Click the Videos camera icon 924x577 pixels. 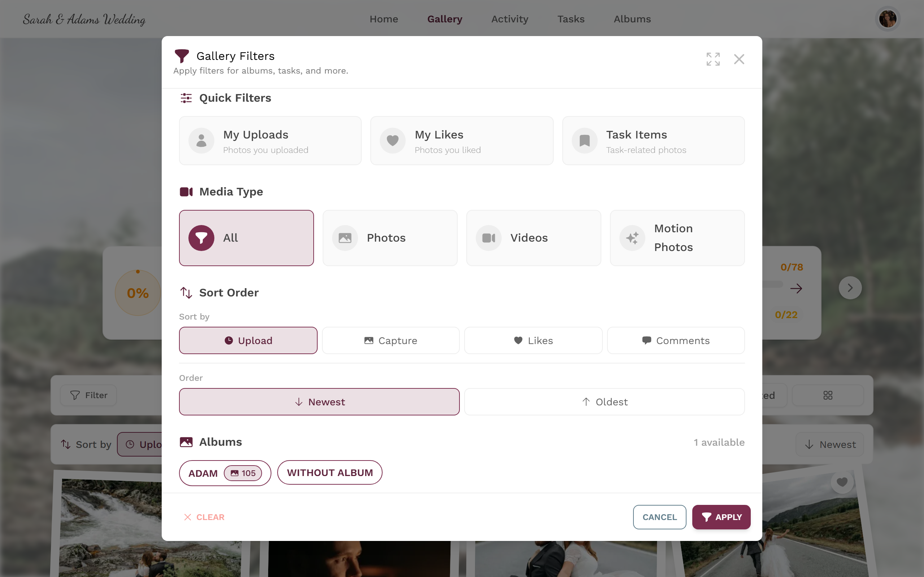coord(489,238)
